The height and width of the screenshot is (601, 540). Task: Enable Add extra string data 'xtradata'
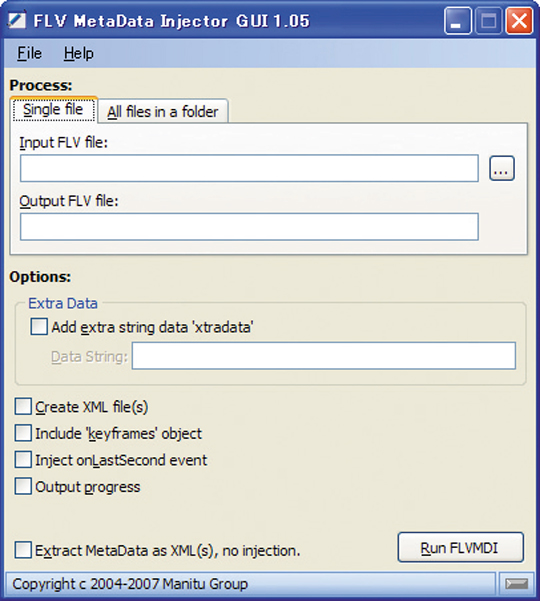[39, 327]
